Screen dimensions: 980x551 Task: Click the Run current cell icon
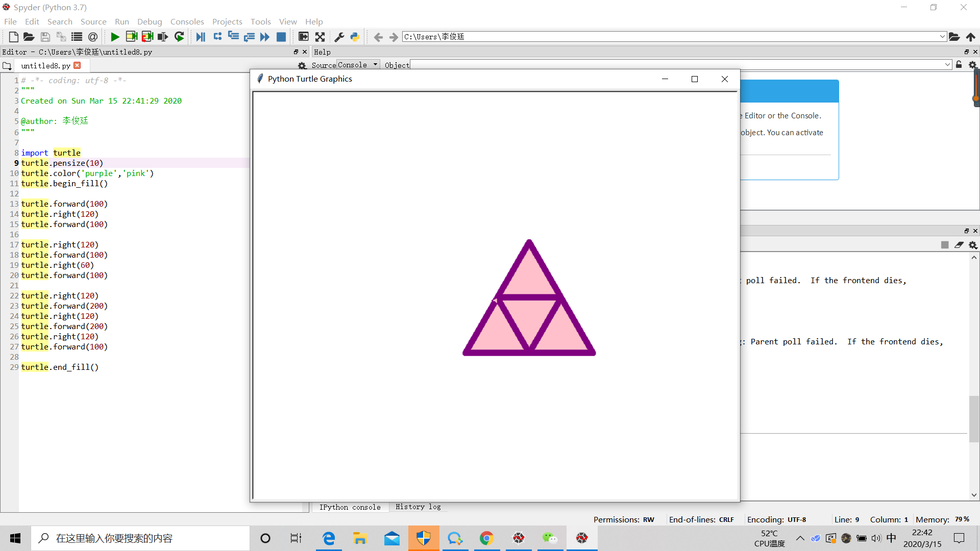coord(131,37)
